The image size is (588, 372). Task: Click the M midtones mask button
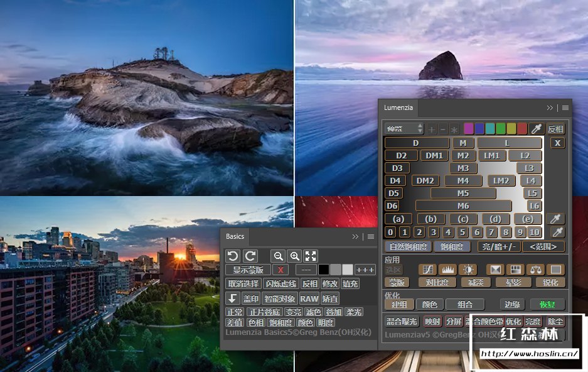point(464,143)
